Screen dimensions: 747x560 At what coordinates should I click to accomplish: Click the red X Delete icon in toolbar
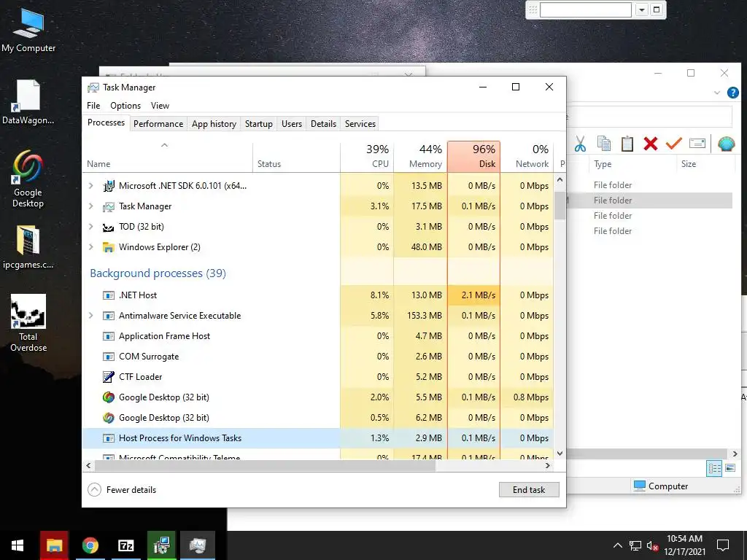click(650, 144)
